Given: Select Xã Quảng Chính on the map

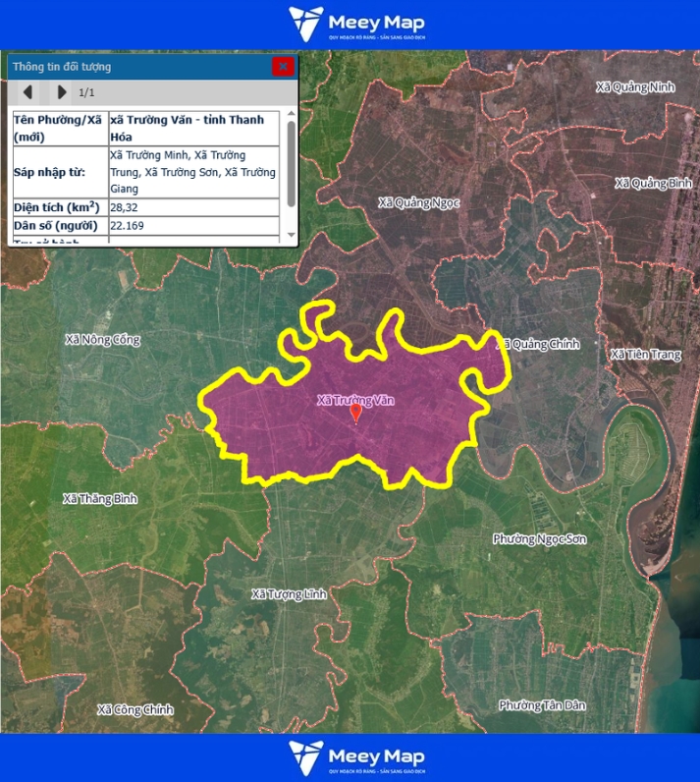Looking at the screenshot, I should (541, 344).
